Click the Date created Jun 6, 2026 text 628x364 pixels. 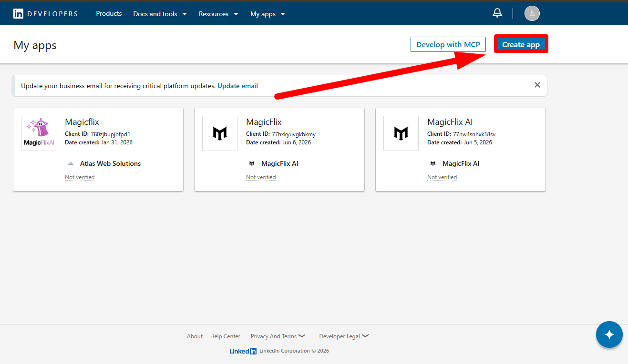click(278, 142)
